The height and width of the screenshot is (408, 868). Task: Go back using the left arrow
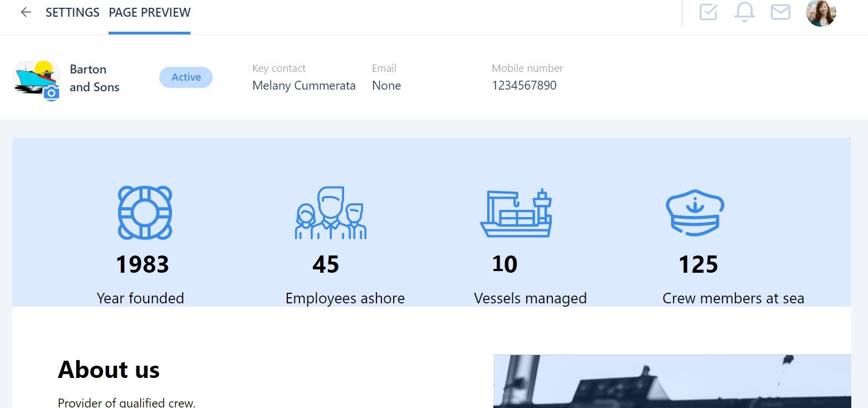click(x=26, y=12)
